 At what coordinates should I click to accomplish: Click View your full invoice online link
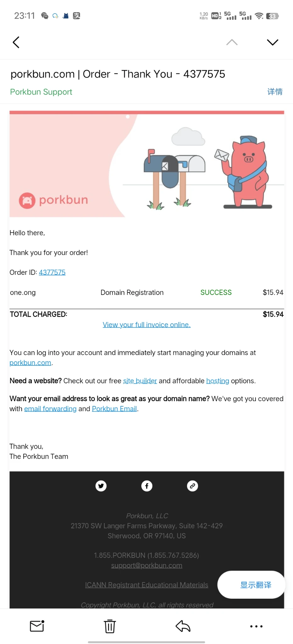click(x=147, y=325)
